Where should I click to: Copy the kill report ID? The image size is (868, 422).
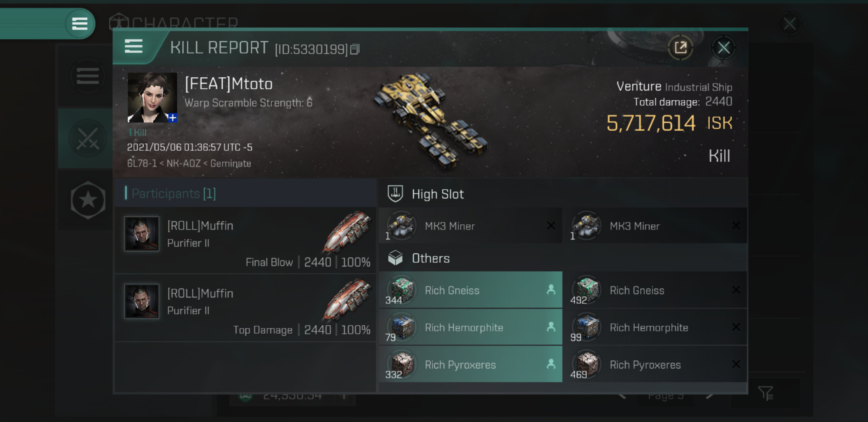(355, 50)
